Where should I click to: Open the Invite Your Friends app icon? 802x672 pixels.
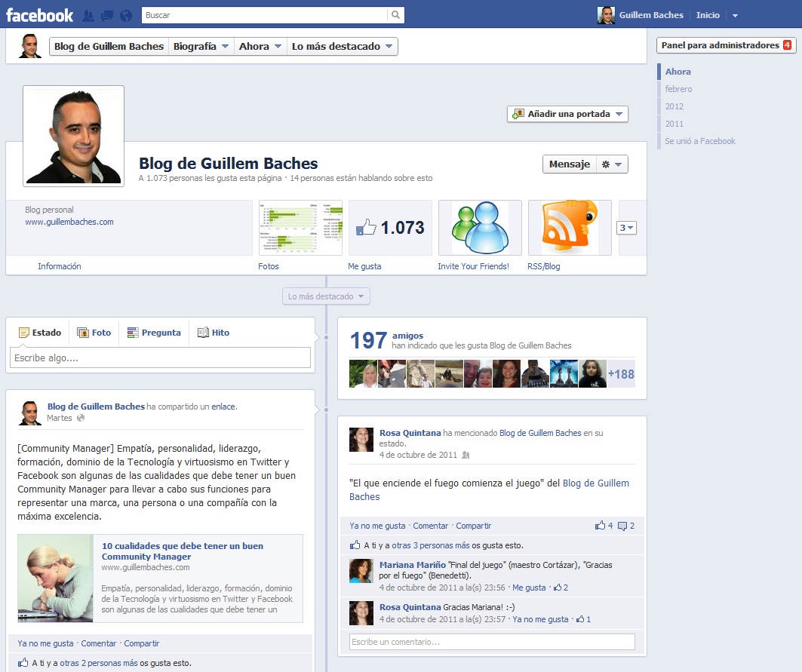click(480, 228)
